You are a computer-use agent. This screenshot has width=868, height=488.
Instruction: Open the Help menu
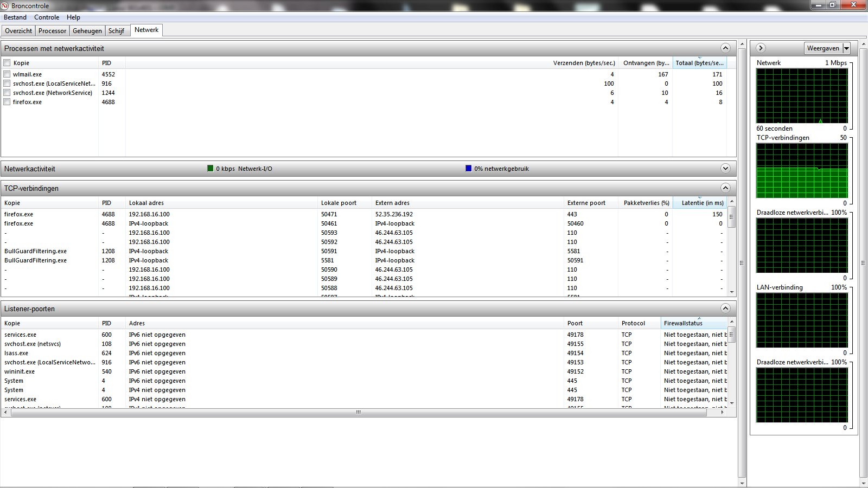coord(73,17)
